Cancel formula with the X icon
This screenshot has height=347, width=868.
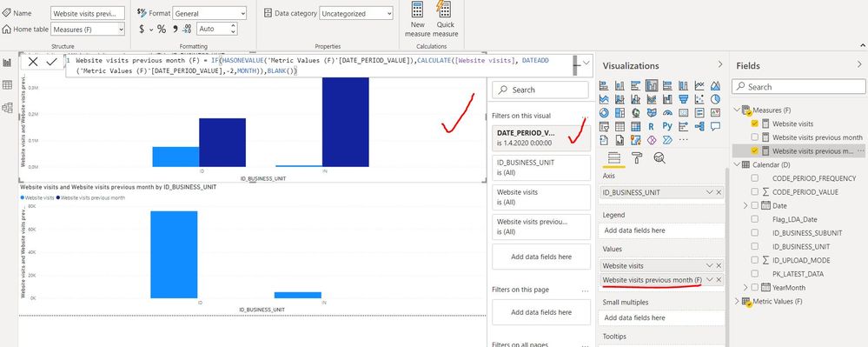pyautogui.click(x=33, y=62)
